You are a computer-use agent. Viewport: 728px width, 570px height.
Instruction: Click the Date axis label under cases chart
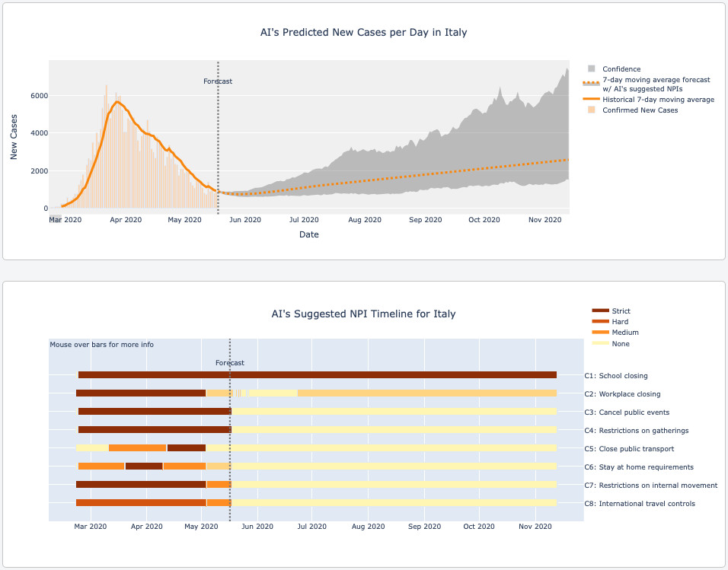click(308, 235)
